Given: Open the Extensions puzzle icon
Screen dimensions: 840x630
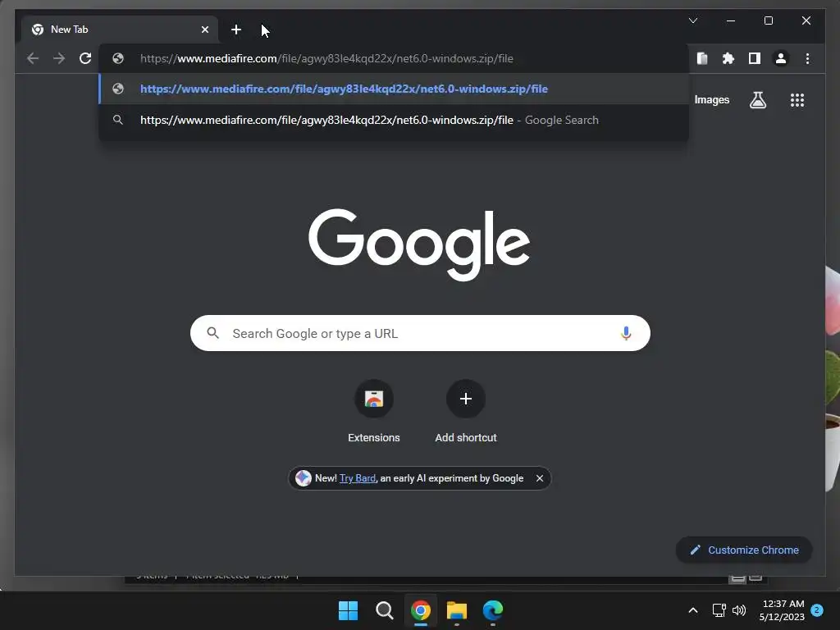Looking at the screenshot, I should click(x=728, y=58).
